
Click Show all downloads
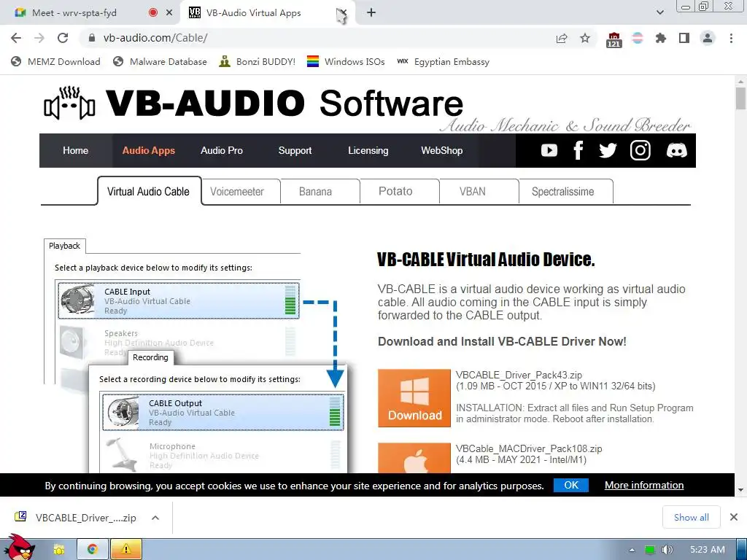click(x=692, y=517)
